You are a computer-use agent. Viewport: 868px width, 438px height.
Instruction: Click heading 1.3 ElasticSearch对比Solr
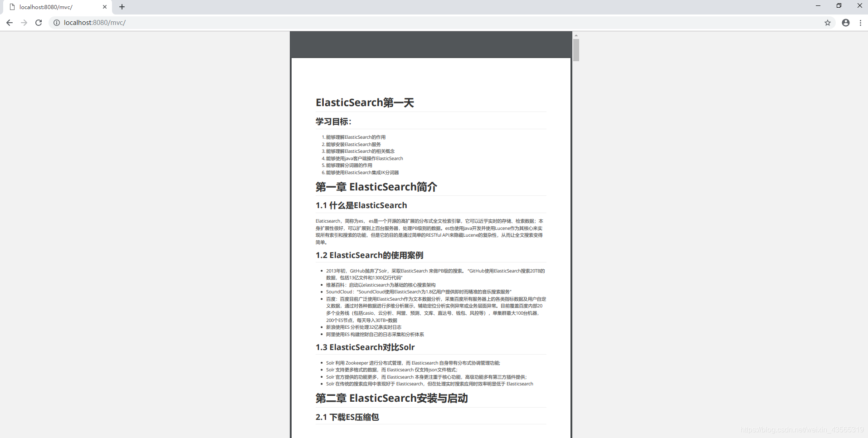365,347
